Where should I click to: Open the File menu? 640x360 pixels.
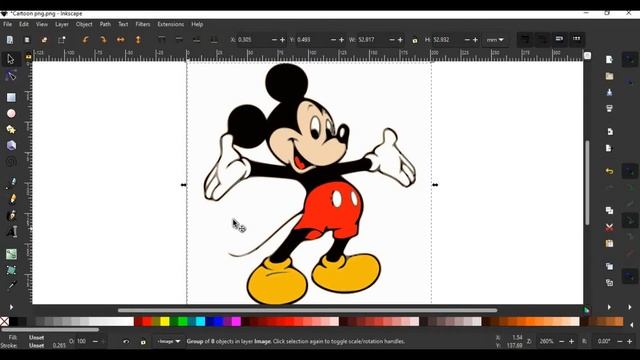click(x=8, y=24)
